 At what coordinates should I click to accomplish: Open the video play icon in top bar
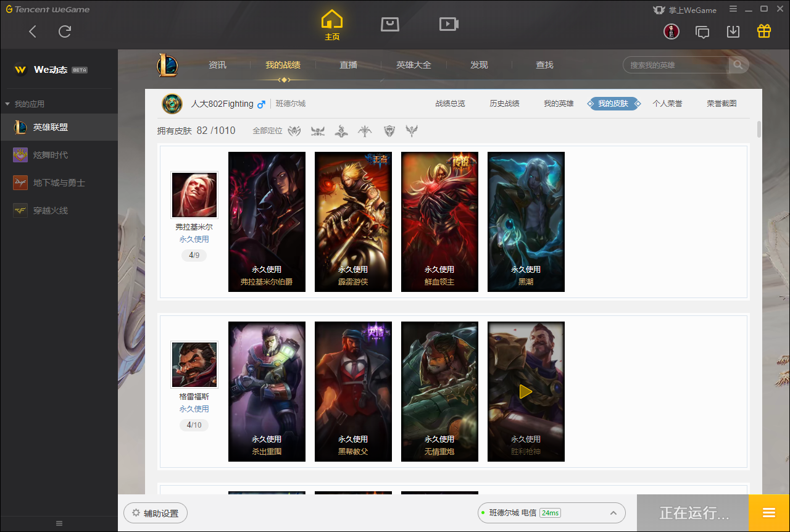pos(448,24)
